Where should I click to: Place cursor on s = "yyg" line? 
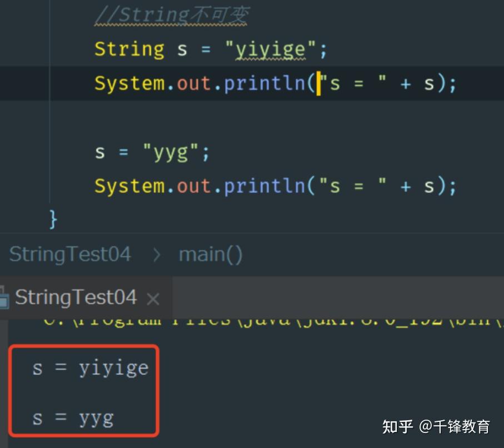[x=152, y=153]
